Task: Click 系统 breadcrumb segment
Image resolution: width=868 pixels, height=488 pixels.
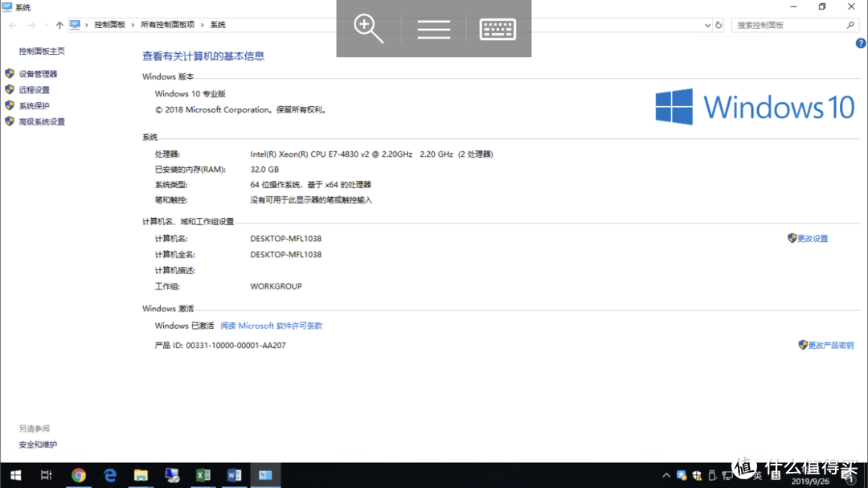Action: pyautogui.click(x=218, y=25)
